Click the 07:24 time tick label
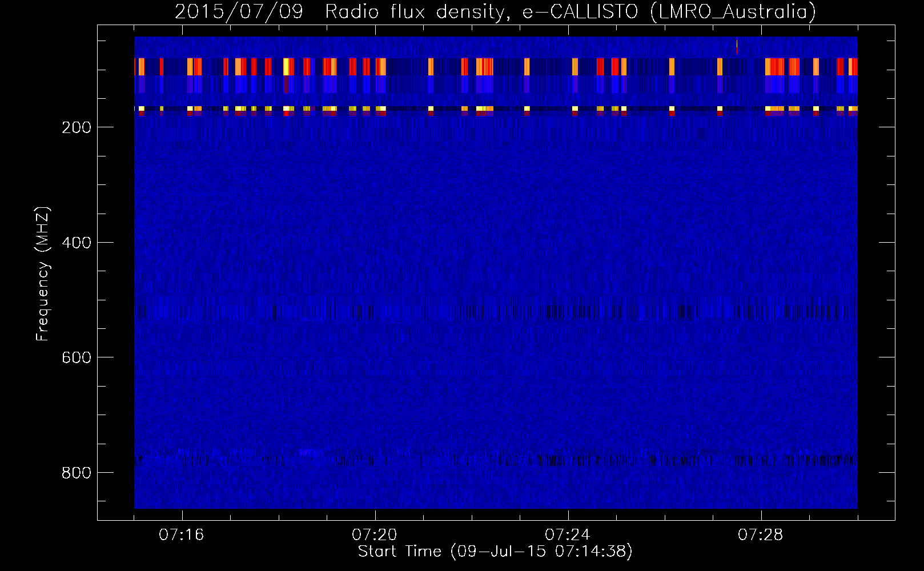The height and width of the screenshot is (571, 924). click(568, 535)
